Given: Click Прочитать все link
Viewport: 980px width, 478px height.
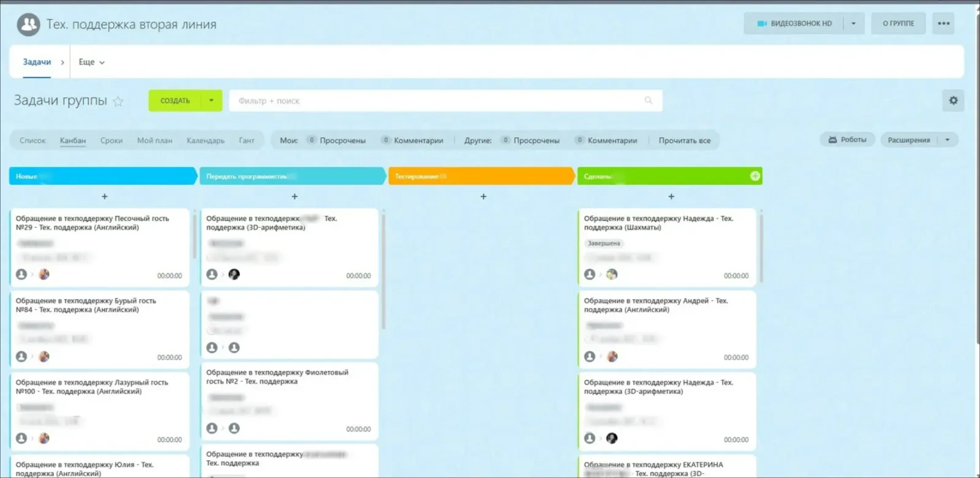Looking at the screenshot, I should [684, 140].
